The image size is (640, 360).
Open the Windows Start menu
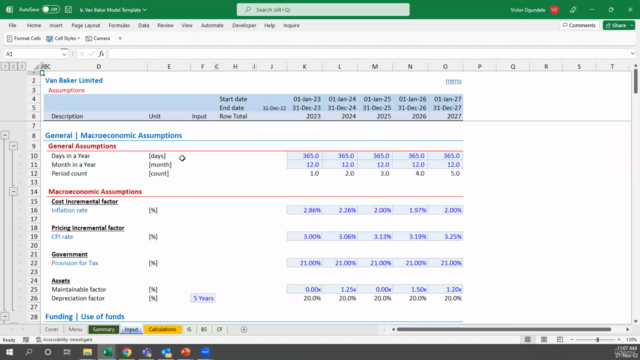[9, 352]
